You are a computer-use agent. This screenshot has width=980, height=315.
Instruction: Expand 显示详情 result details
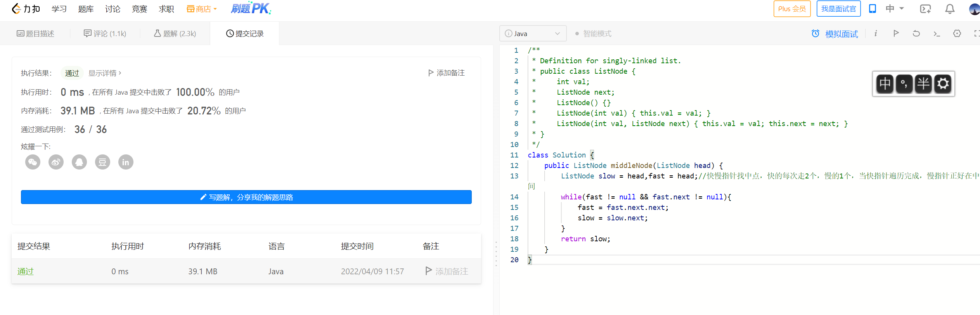[x=105, y=73]
